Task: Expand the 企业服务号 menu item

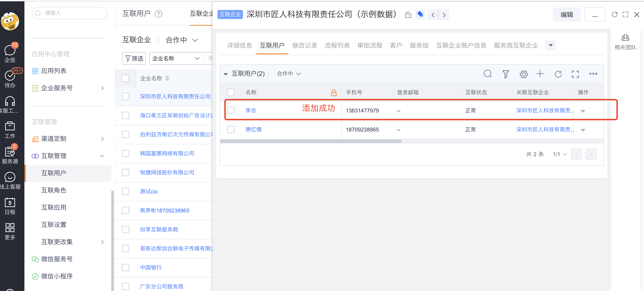Action: tap(102, 88)
